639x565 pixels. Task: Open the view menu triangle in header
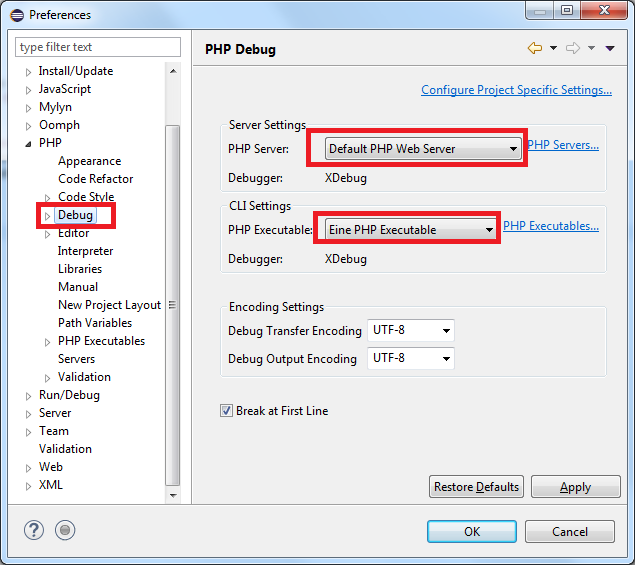[608, 48]
